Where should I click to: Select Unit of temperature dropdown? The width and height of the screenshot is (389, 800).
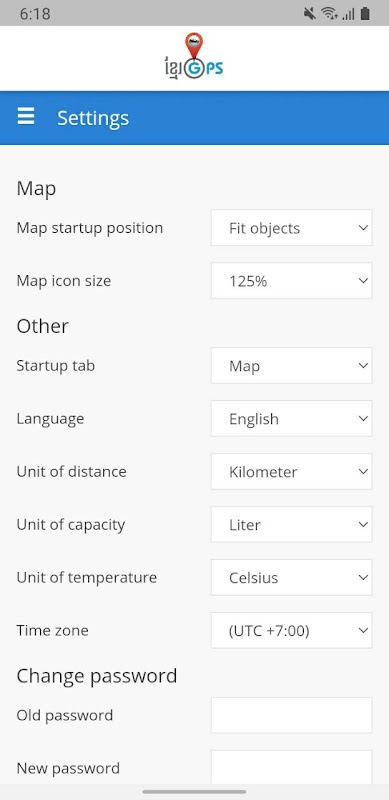click(291, 578)
